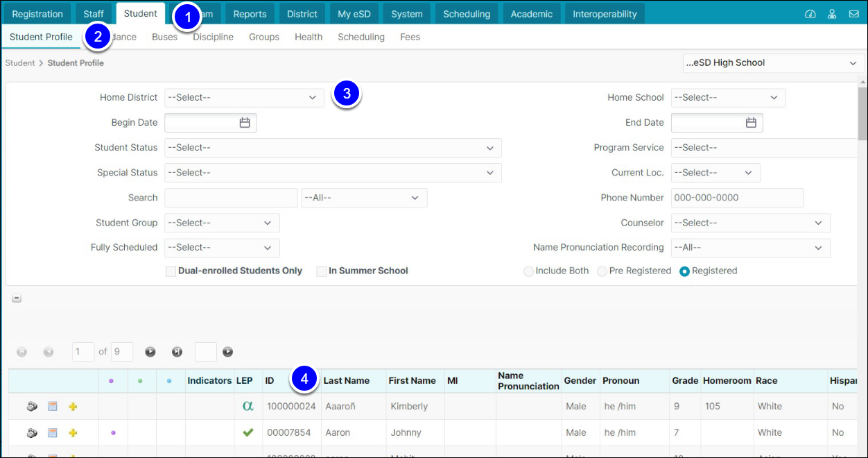This screenshot has width=868, height=458.
Task: Open the Begin Date calendar picker
Action: pyautogui.click(x=245, y=123)
